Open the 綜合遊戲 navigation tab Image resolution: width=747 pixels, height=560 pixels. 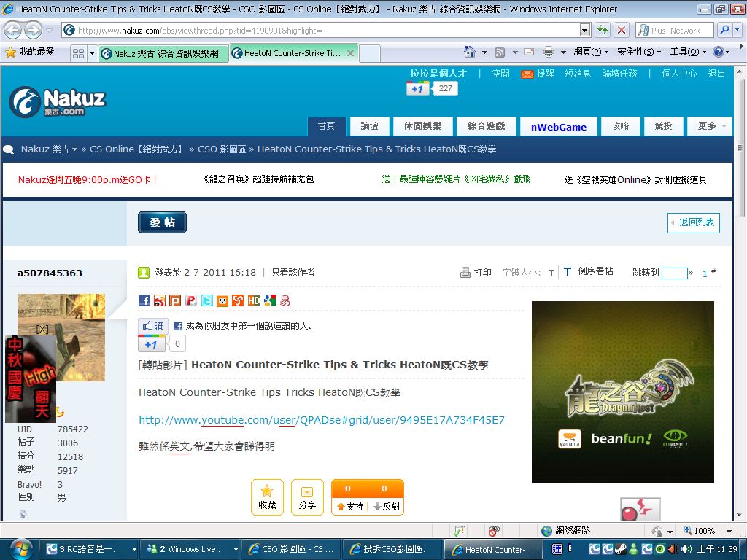(487, 126)
